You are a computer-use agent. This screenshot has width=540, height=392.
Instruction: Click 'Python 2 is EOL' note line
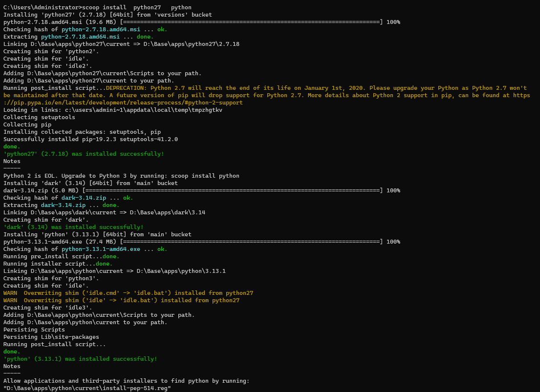point(122,176)
